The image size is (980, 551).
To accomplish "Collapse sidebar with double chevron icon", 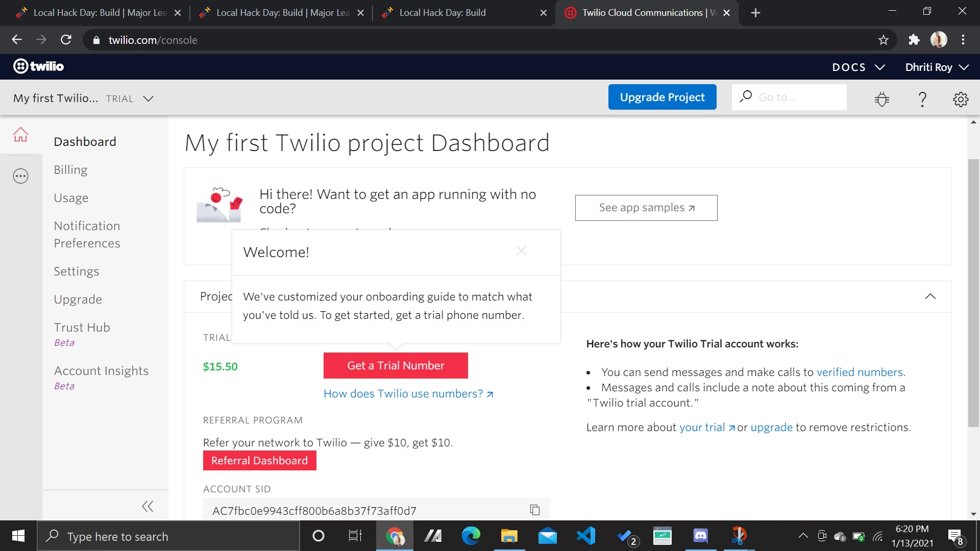I will point(148,506).
